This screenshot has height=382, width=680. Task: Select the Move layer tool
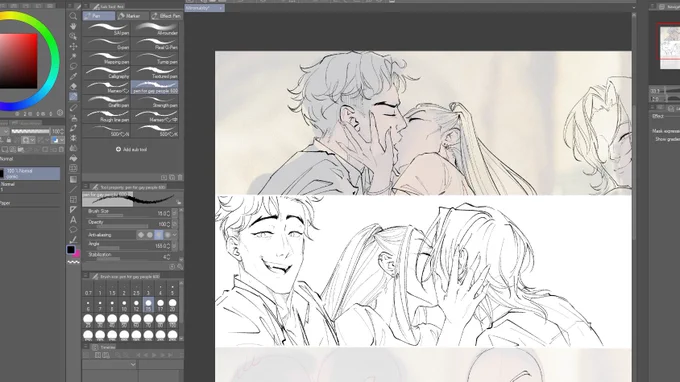click(x=73, y=46)
